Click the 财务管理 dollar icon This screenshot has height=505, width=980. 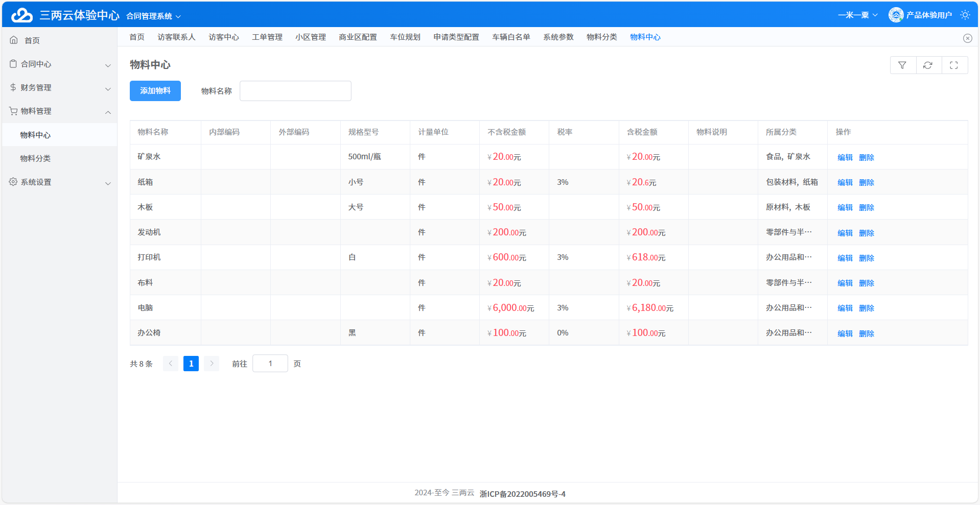click(13, 87)
